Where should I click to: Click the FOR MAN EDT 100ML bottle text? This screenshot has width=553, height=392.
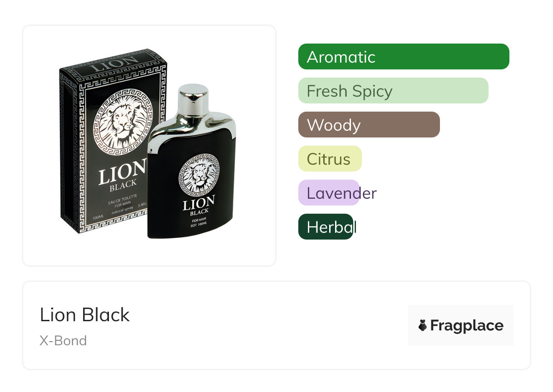pyautogui.click(x=199, y=223)
